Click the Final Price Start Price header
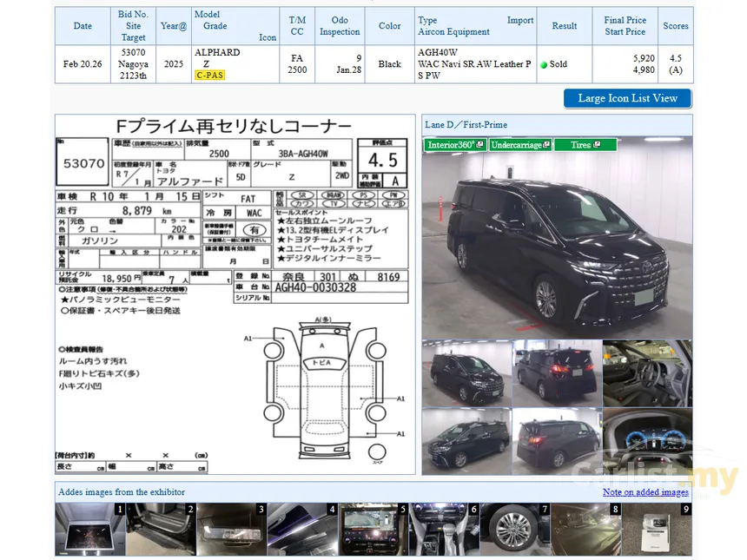Viewport: 747px width, 560px height. pyautogui.click(x=625, y=26)
